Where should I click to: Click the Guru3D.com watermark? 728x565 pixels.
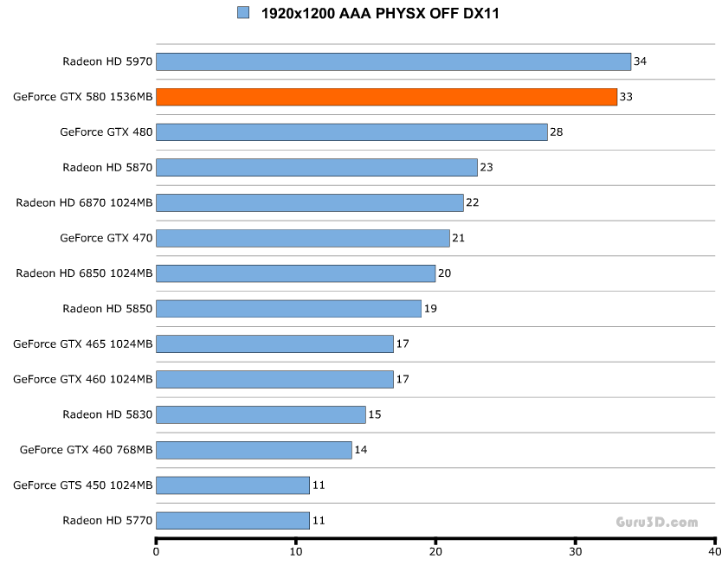tap(657, 522)
